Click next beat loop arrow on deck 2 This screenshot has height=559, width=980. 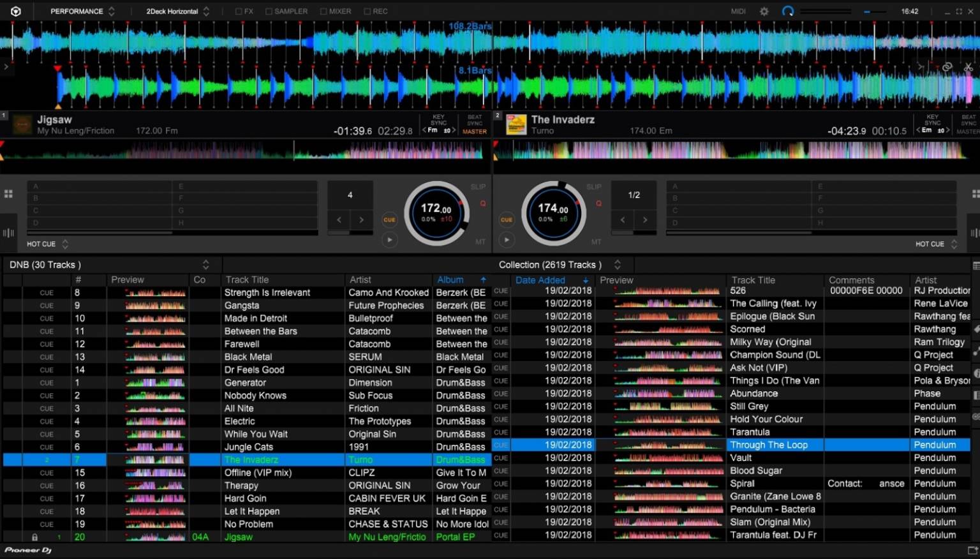click(x=645, y=220)
